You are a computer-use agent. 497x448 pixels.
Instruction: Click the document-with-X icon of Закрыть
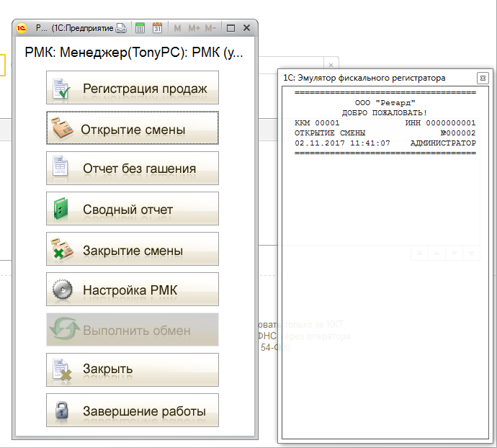(x=61, y=369)
